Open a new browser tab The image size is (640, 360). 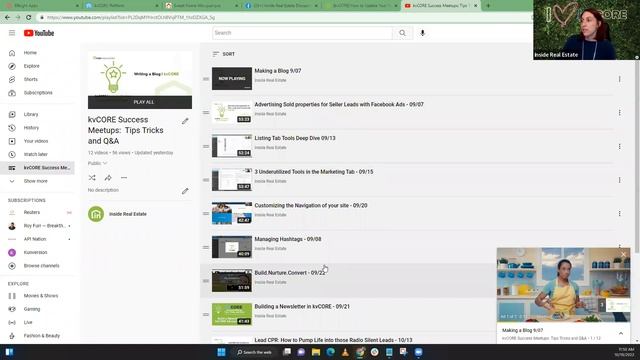click(488, 6)
